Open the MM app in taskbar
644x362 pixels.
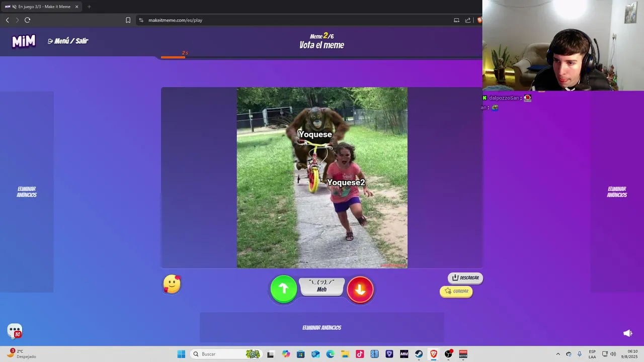[404, 354]
